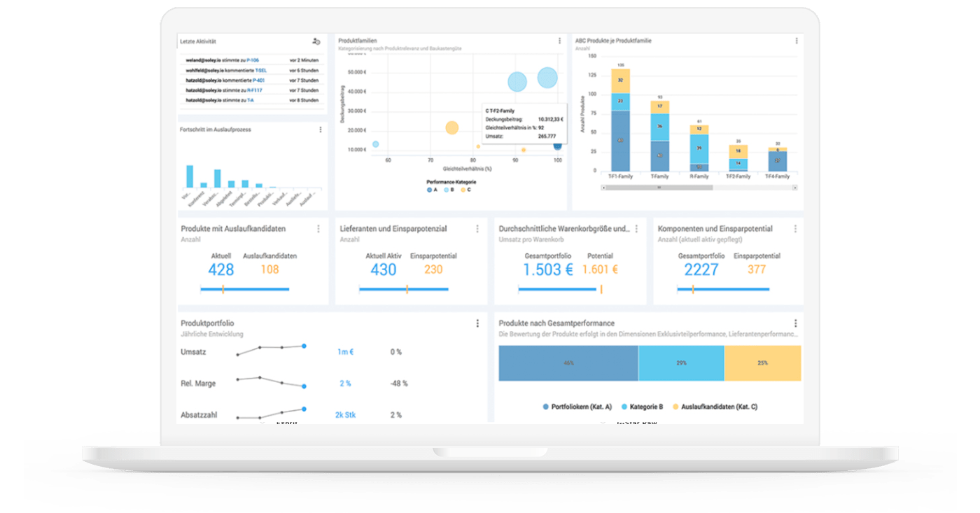
Task: Open Lieferanten und Einsparpotenzial card options
Action: [x=477, y=229]
